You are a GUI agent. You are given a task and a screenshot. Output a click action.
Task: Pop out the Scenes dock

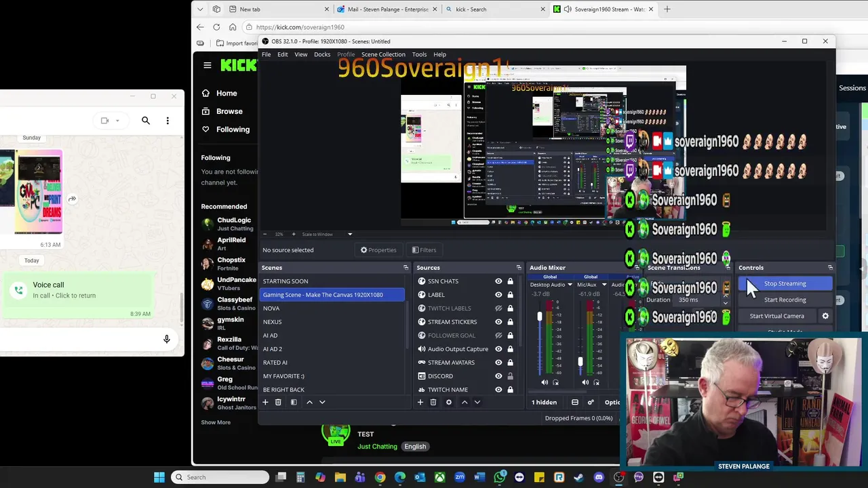point(406,268)
